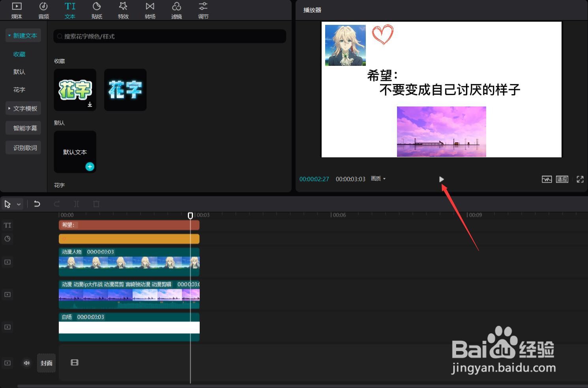Switch to the 花字 category in the text sidebar
Viewport: 588px width, 388px height.
coord(19,90)
